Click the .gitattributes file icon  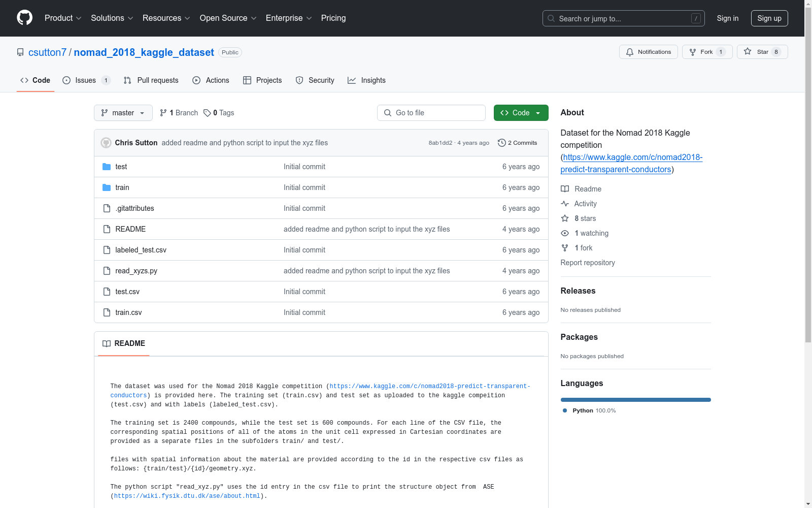click(x=107, y=208)
